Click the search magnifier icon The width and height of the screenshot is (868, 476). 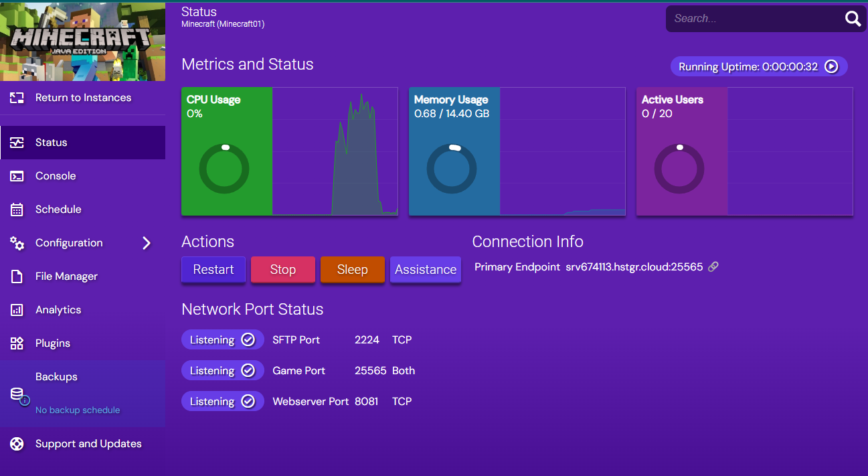pos(853,19)
